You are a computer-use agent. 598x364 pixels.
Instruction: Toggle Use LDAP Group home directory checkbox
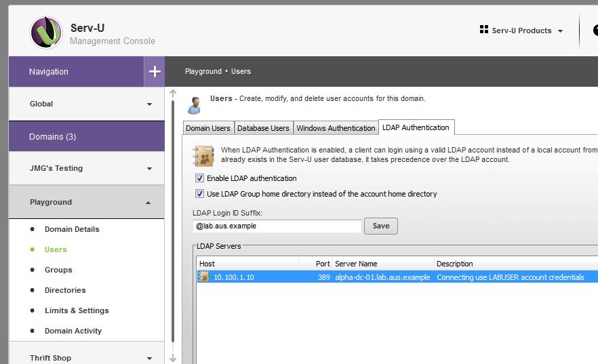tap(199, 194)
